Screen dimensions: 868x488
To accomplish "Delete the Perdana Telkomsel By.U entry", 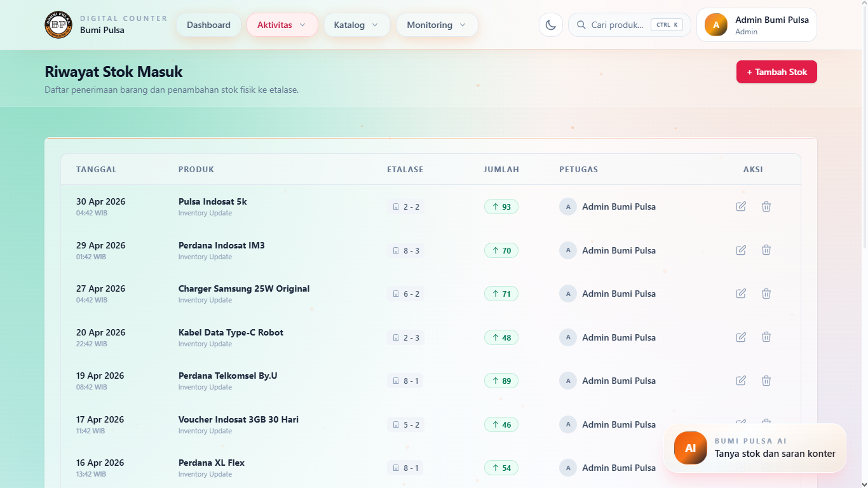I will click(766, 381).
